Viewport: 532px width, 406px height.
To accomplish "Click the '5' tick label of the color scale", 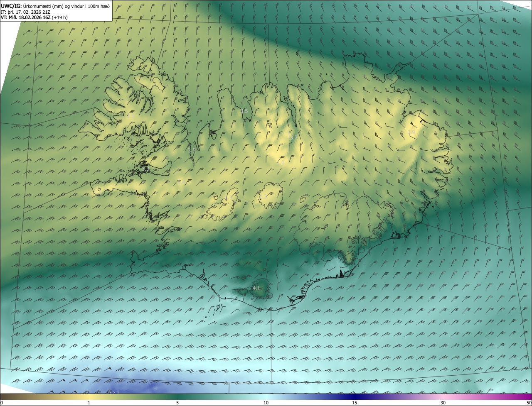I will coord(177,403).
